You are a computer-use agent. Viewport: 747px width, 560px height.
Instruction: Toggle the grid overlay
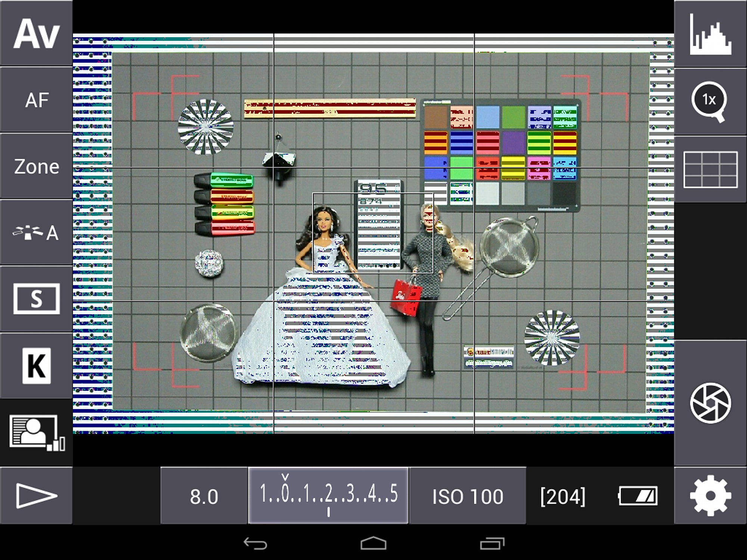coord(710,169)
